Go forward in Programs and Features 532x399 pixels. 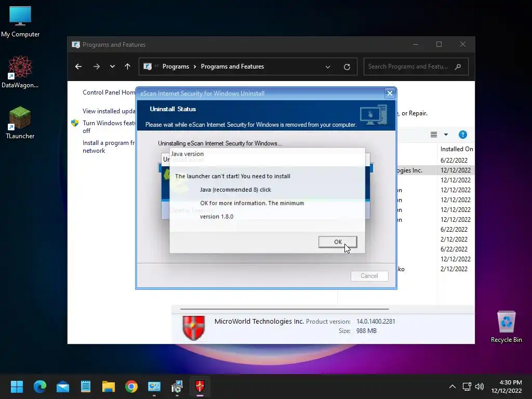pyautogui.click(x=96, y=66)
